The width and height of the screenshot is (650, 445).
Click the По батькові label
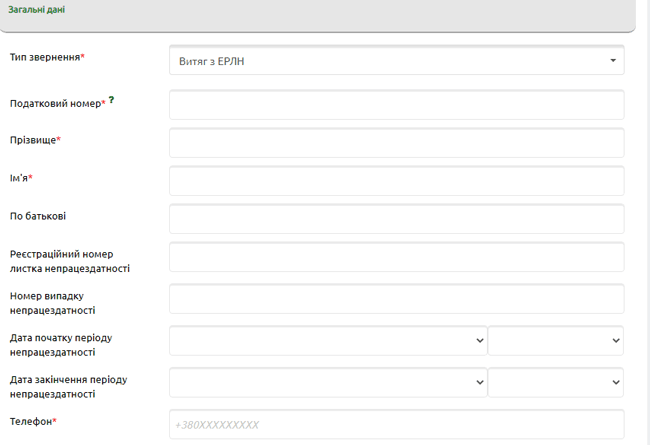click(37, 216)
